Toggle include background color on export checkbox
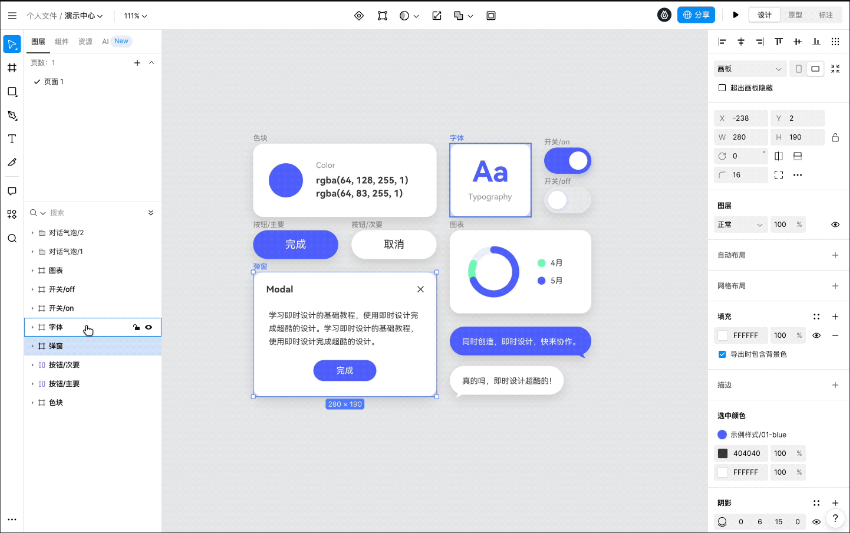Image resolution: width=850 pixels, height=533 pixels. click(x=722, y=354)
